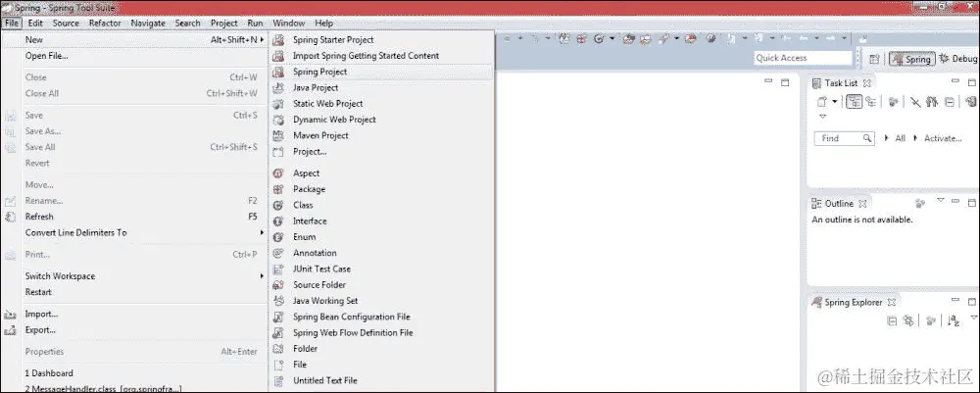
Task: Switch to Spring perspective button
Action: click(911, 59)
